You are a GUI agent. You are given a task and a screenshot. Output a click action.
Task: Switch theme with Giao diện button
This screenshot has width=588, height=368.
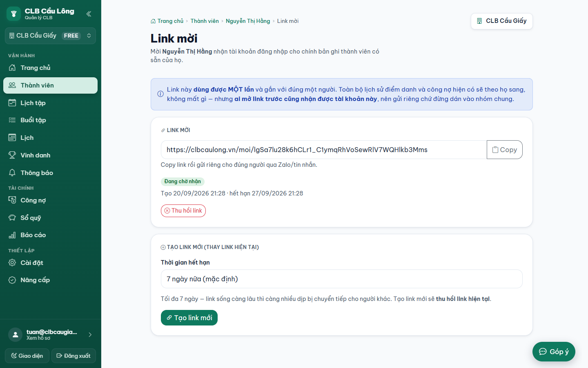[x=27, y=356]
